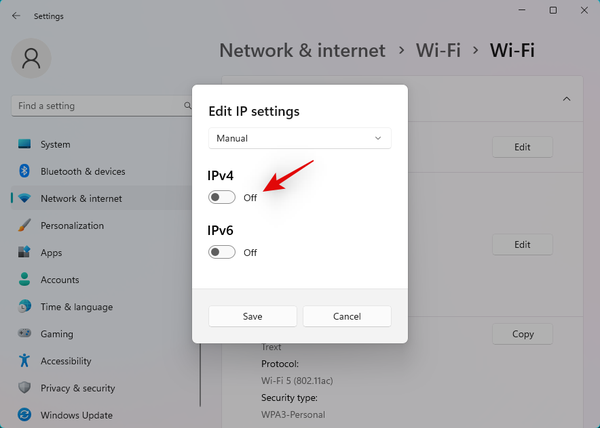
Task: Open Personalization brush icon
Action: tap(24, 225)
